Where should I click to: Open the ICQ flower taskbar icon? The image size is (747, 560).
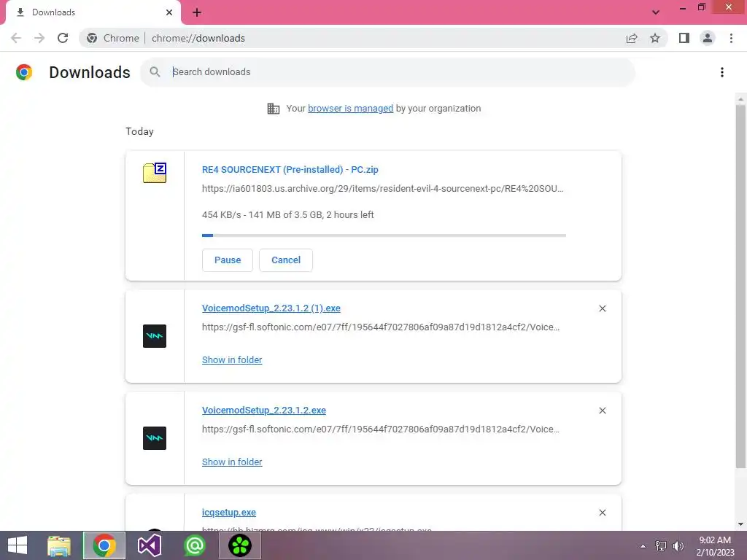pos(239,545)
